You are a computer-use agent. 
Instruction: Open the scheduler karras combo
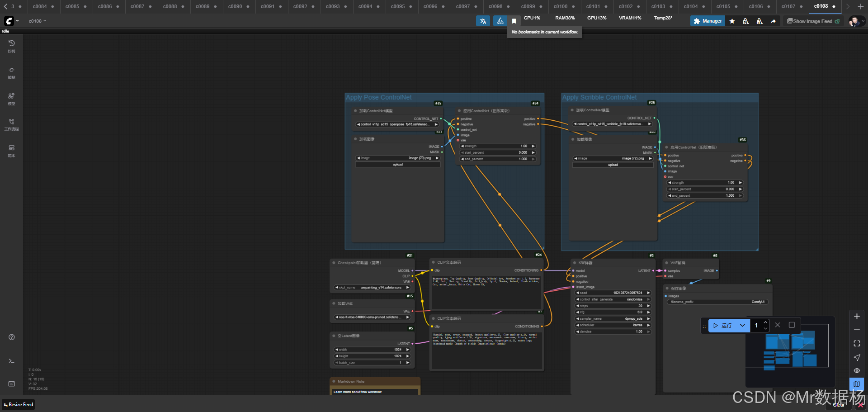tap(613, 325)
